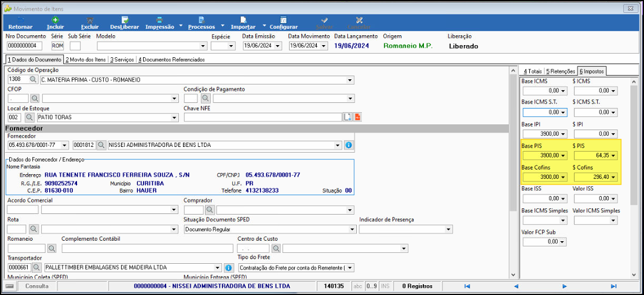The width and height of the screenshot is (644, 295).
Task: Click the Chave NFE document icon
Action: click(347, 117)
